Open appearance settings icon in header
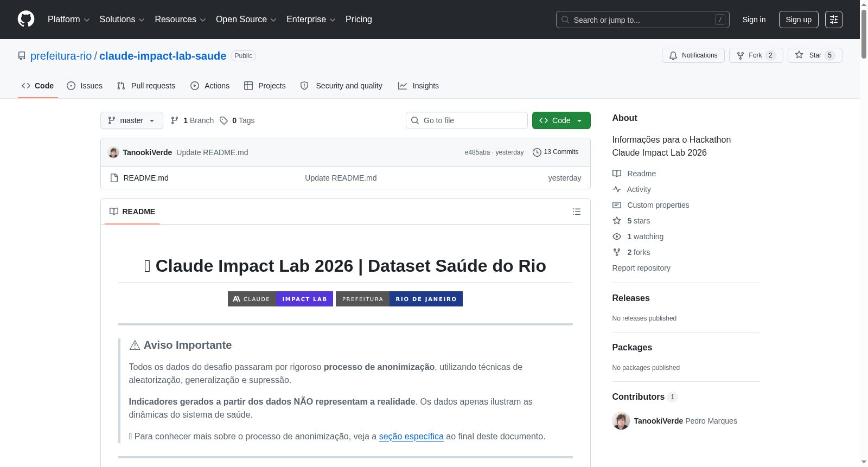The image size is (868, 467). coord(834,20)
